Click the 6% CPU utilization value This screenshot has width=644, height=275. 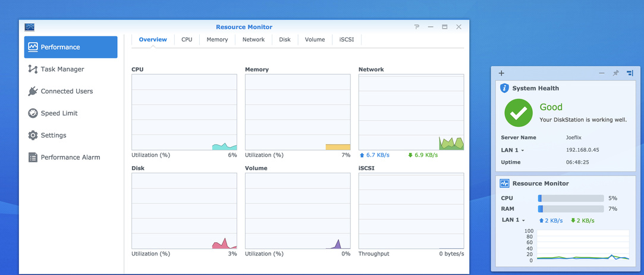click(x=233, y=155)
